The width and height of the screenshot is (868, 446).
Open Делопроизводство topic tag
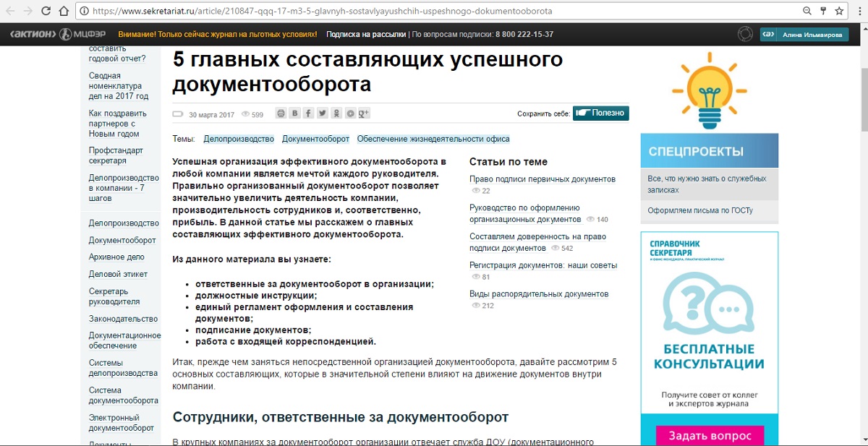[239, 139]
